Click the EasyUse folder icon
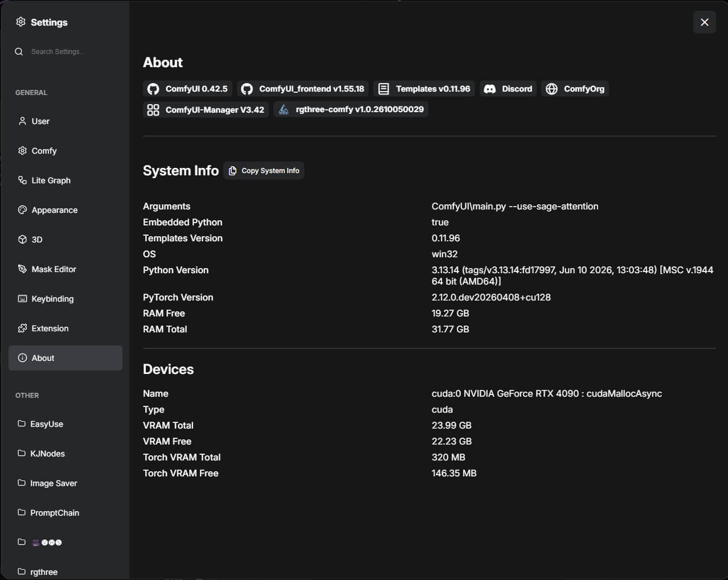728x580 pixels. point(22,423)
